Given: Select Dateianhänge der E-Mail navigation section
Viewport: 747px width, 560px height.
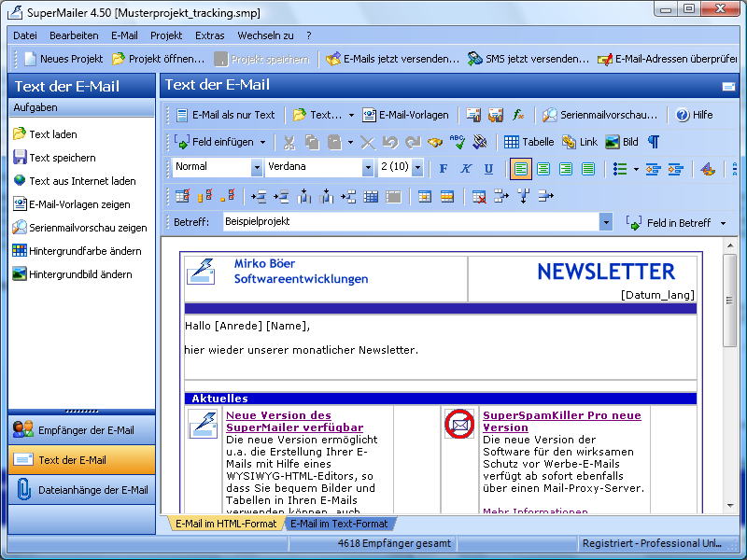Looking at the screenshot, I should pos(81,490).
